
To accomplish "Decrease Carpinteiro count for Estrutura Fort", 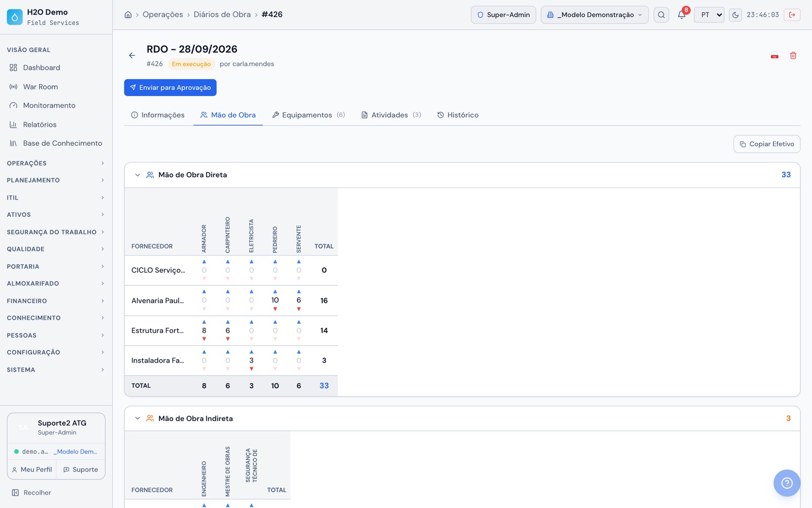I will (x=228, y=339).
